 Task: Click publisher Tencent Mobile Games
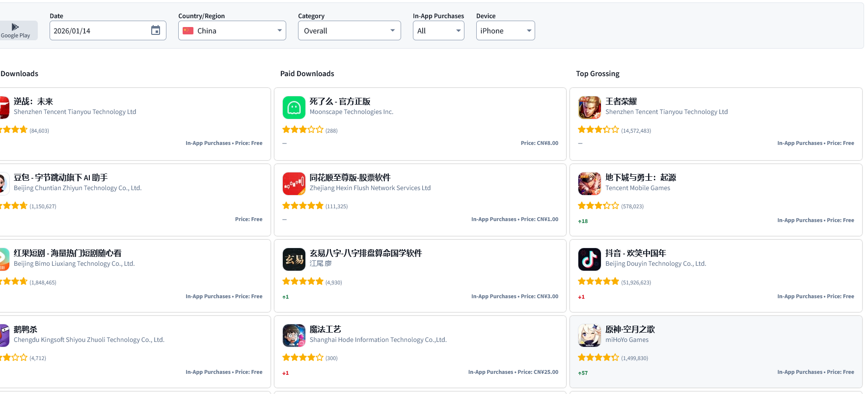tap(638, 188)
